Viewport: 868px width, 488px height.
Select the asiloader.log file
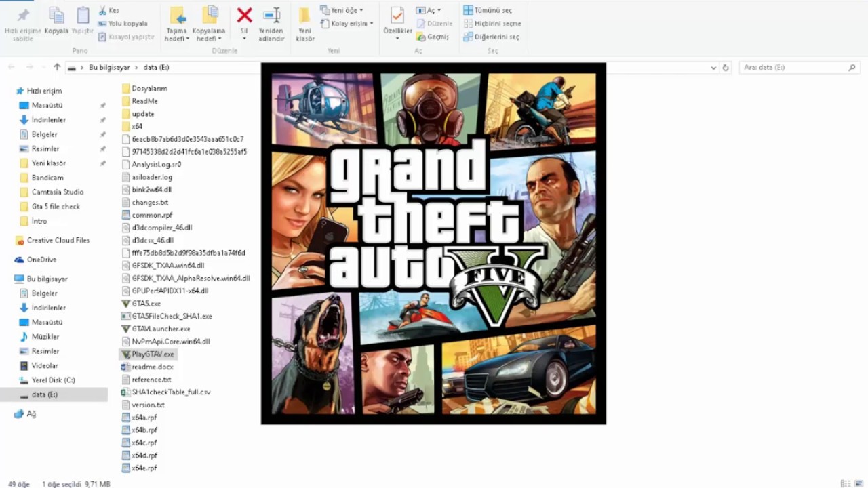pyautogui.click(x=152, y=178)
